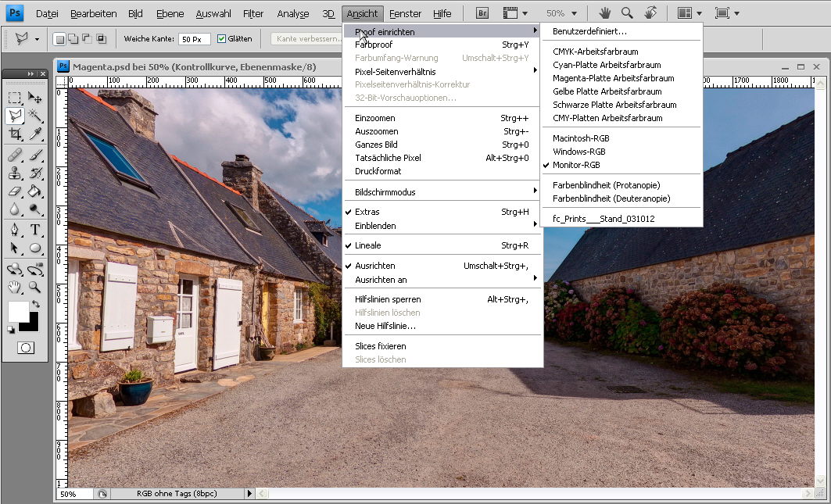Toggle the Lineale rulers option
This screenshot has width=831, height=504.
(368, 245)
